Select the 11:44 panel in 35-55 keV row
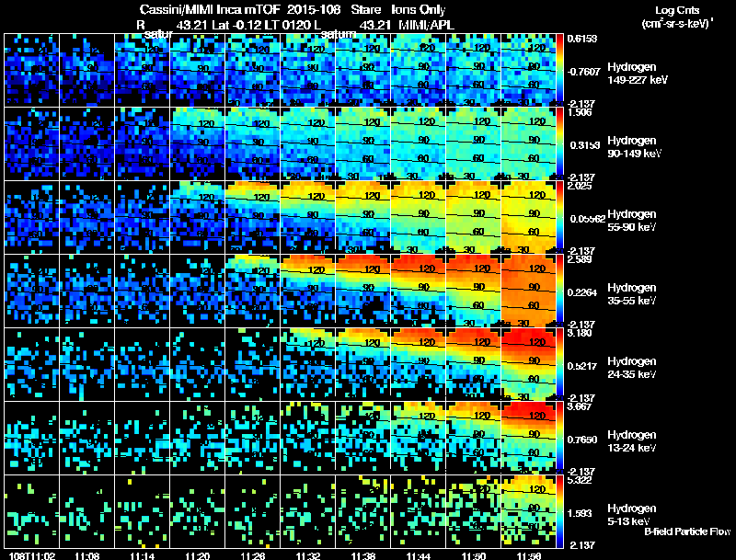Image resolution: width=736 pixels, height=560 pixels. tap(418, 291)
